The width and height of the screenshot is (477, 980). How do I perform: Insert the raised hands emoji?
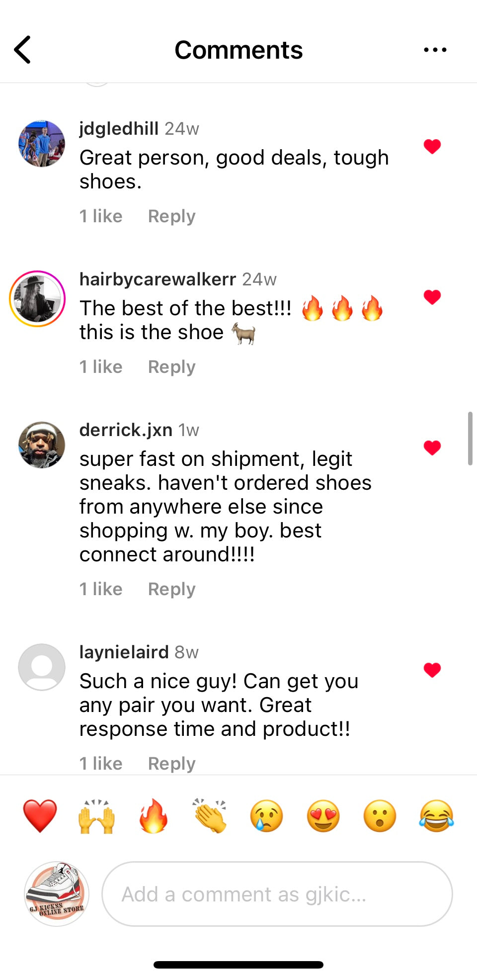96,816
